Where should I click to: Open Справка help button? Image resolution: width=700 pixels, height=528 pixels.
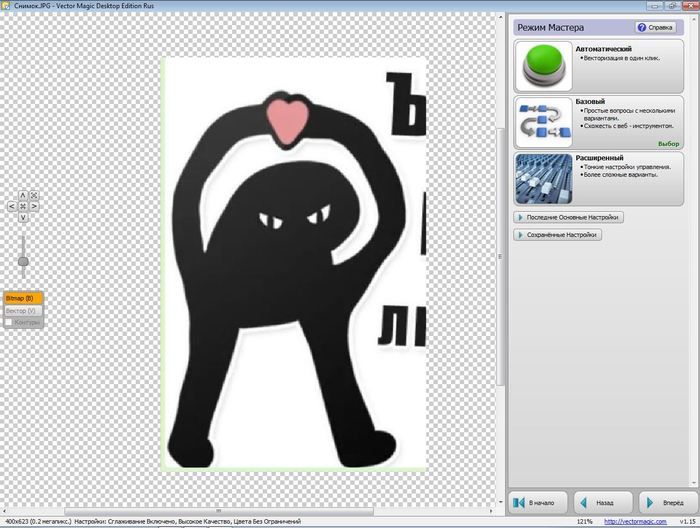[x=655, y=28]
